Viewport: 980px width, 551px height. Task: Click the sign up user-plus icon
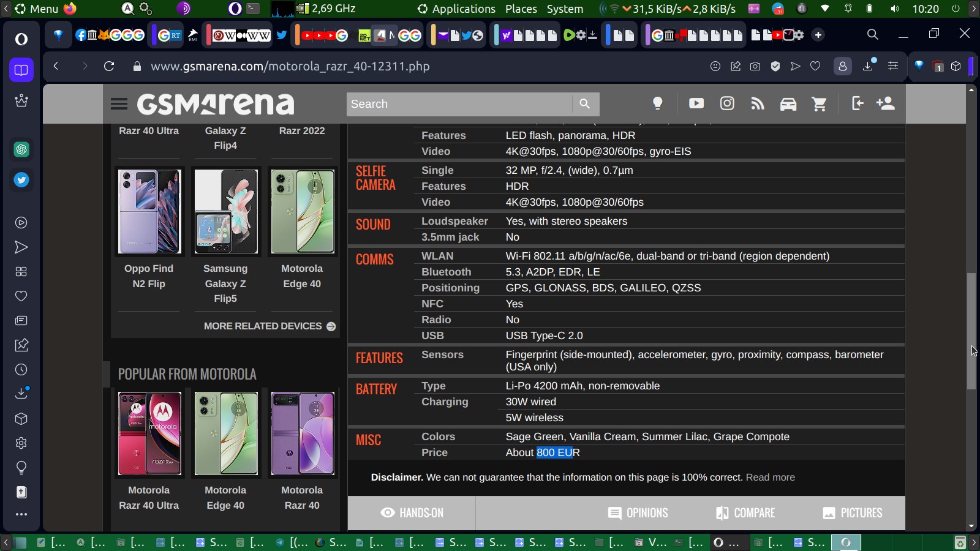coord(886,103)
